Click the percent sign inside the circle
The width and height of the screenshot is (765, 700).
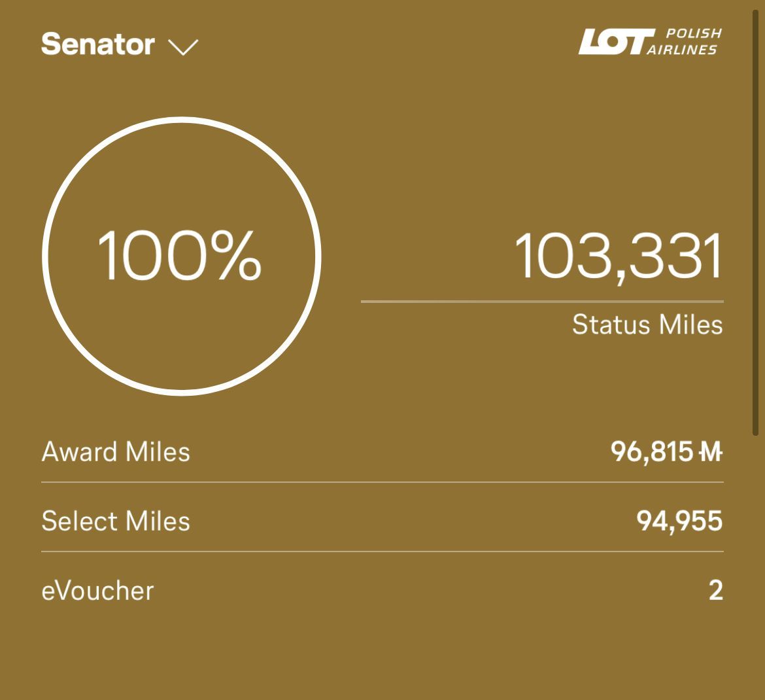pyautogui.click(x=237, y=256)
